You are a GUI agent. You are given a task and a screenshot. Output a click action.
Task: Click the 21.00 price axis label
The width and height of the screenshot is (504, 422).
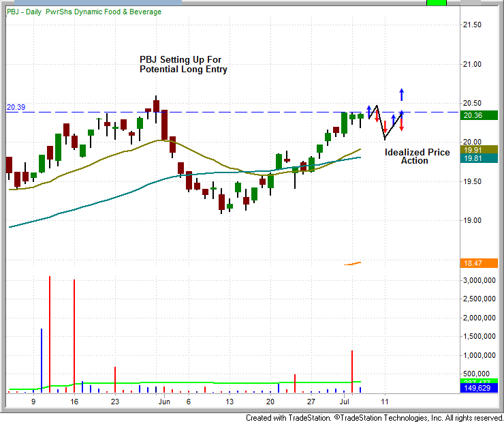pyautogui.click(x=472, y=64)
